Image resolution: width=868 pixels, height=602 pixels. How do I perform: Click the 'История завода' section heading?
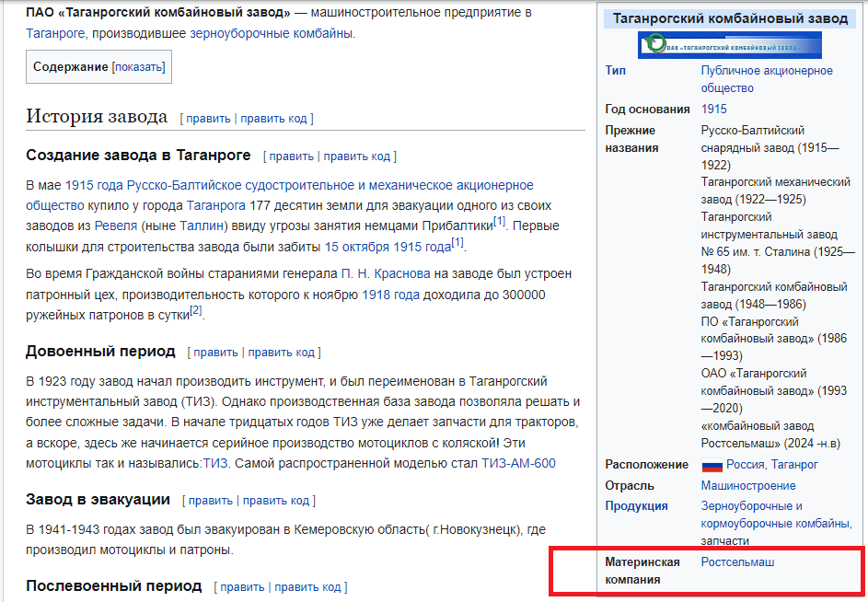point(97,116)
